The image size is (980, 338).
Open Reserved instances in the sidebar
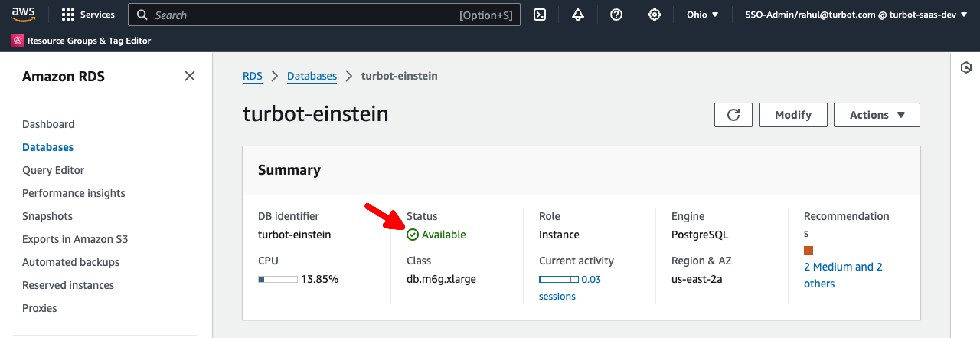coord(68,285)
